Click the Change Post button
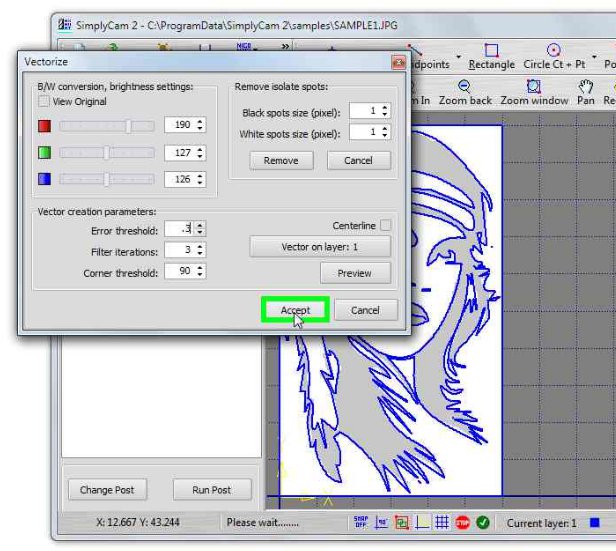 [107, 489]
